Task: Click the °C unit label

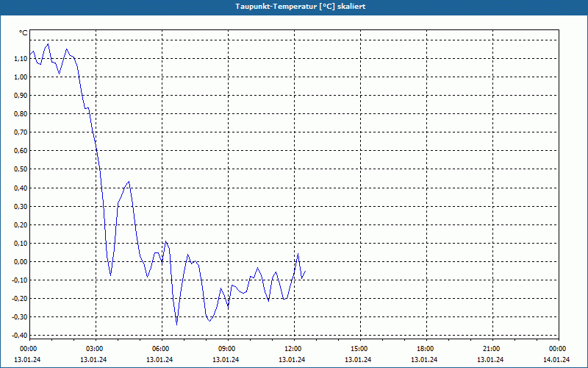Action: [24, 33]
